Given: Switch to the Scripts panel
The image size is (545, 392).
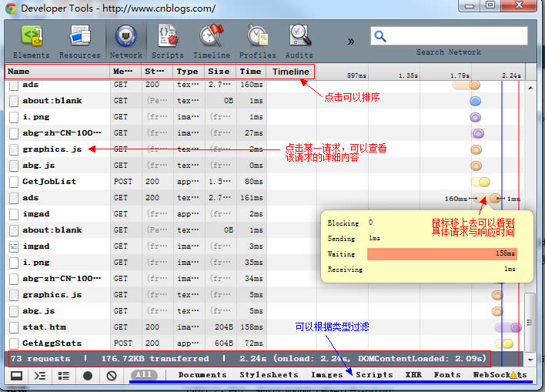Looking at the screenshot, I should click(167, 42).
